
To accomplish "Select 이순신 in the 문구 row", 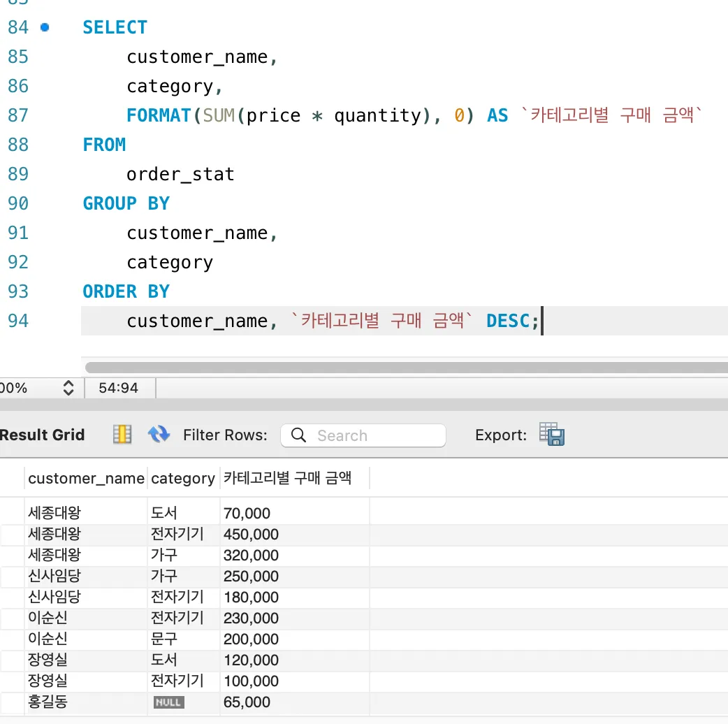I will point(86,639).
